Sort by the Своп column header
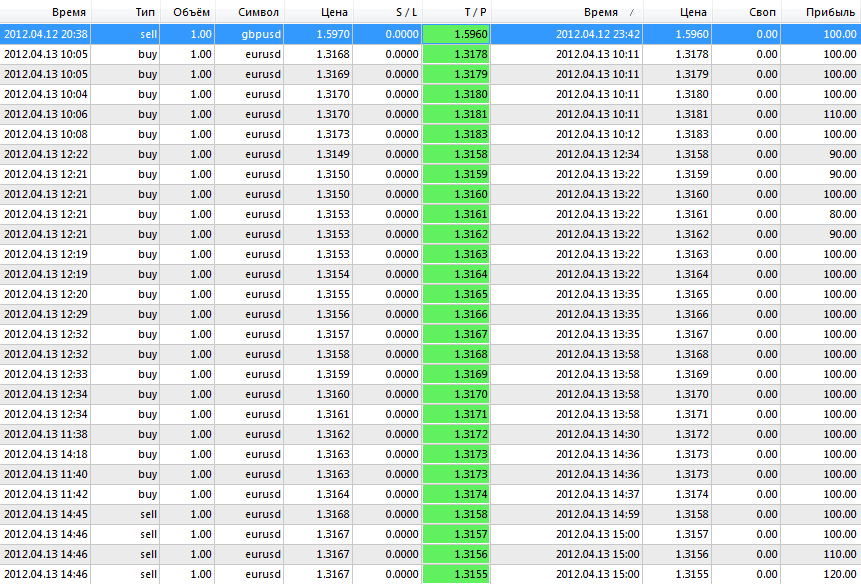This screenshot has width=861, height=584. [x=747, y=12]
